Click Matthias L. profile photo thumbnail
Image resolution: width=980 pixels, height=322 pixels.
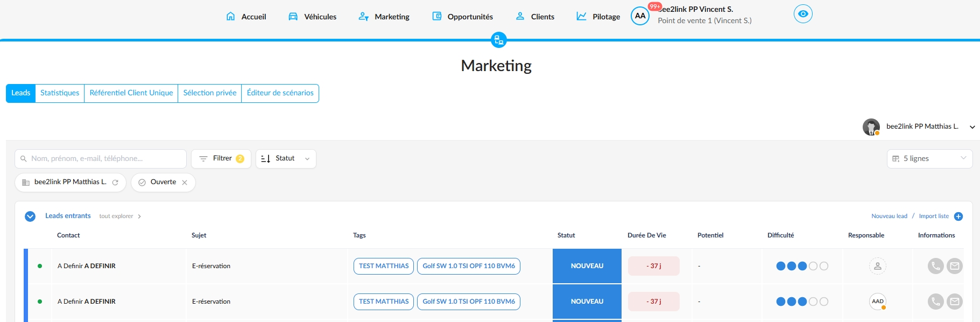[871, 127]
